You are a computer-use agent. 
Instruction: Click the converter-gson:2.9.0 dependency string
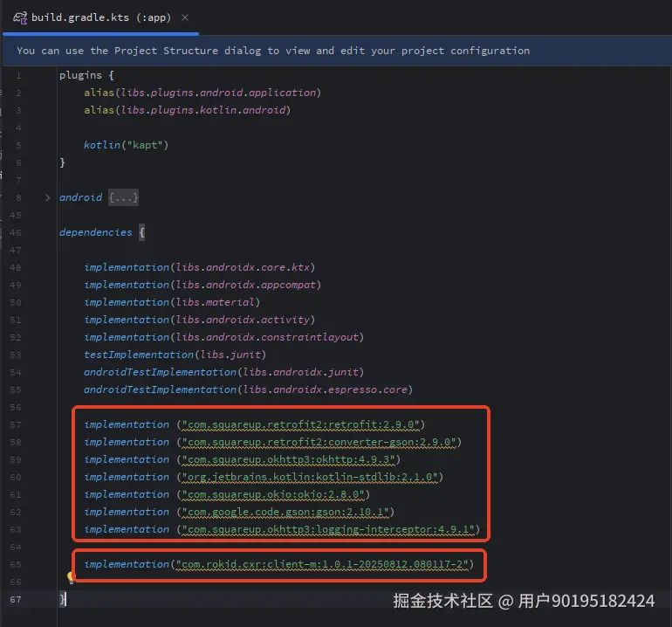[x=319, y=442]
